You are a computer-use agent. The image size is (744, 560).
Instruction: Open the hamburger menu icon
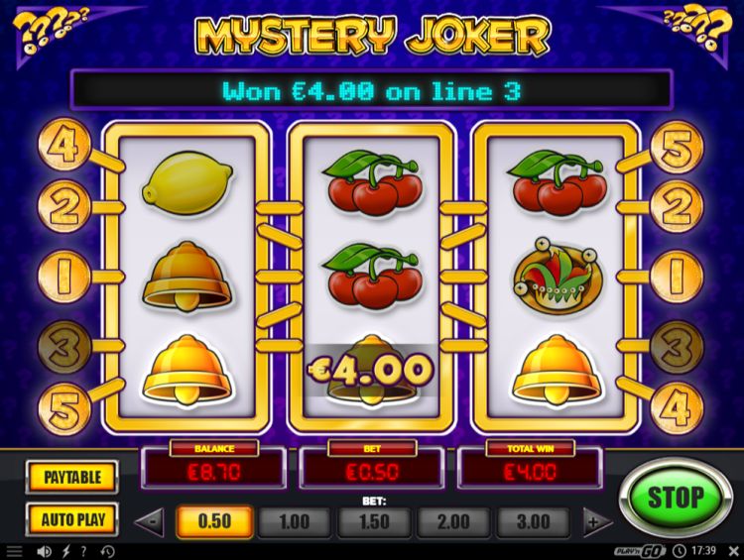[14, 551]
